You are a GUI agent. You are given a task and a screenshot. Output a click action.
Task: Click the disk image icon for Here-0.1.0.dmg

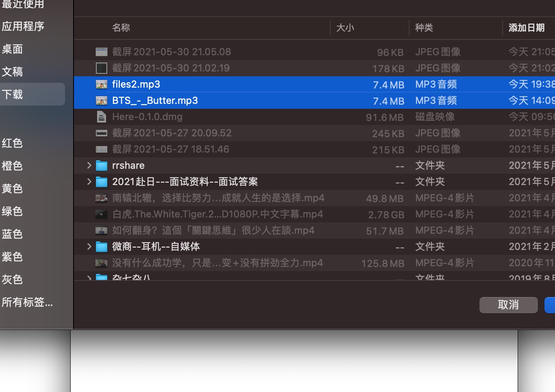[101, 117]
